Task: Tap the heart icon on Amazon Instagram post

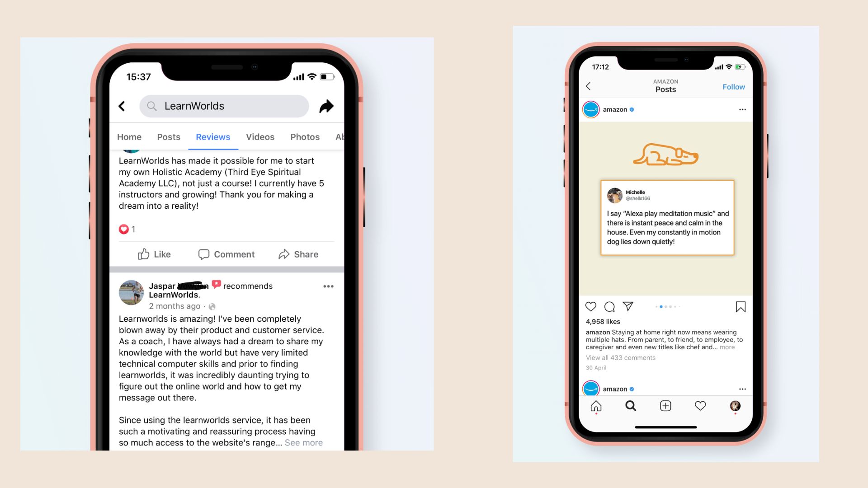Action: pyautogui.click(x=591, y=307)
